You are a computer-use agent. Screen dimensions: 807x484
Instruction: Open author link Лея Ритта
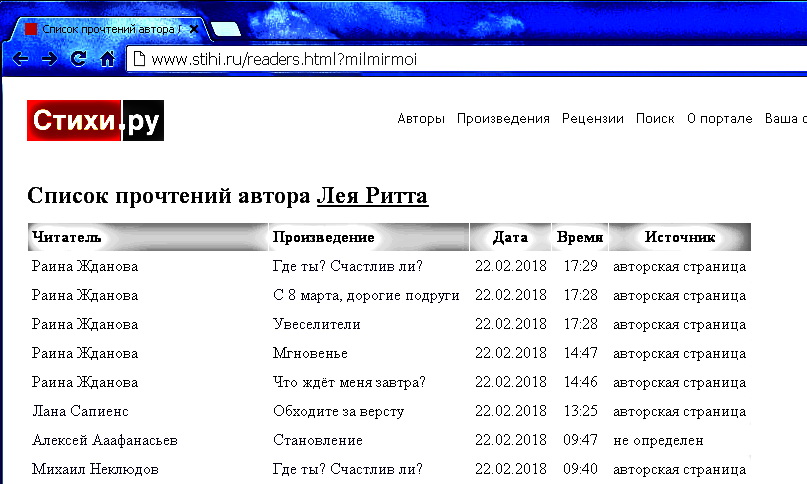(372, 196)
